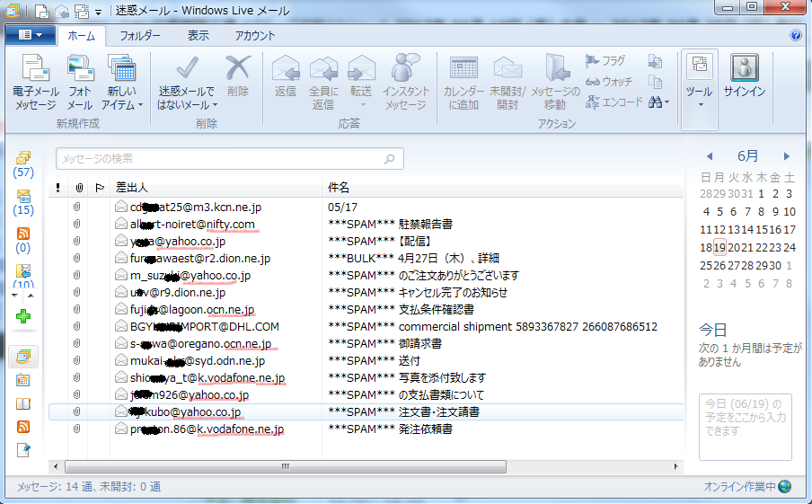Select the highlighted mail view icon in sidebar
This screenshot has width=812, height=504.
tap(23, 357)
